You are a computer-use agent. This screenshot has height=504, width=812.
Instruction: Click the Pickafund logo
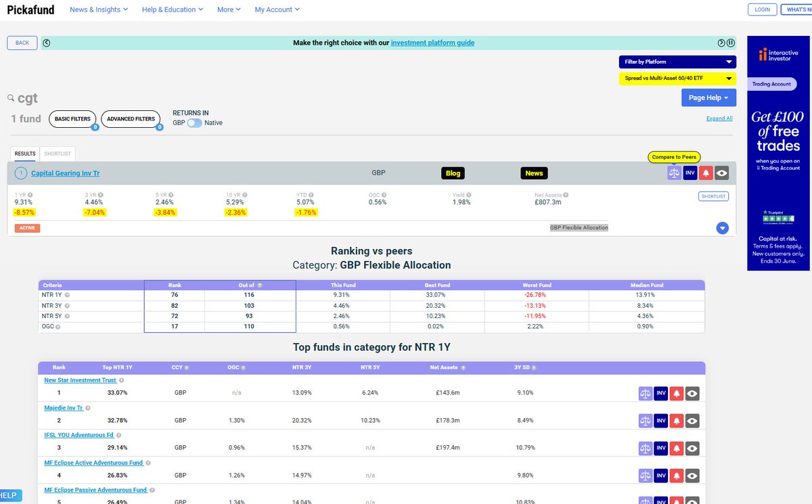click(x=30, y=9)
